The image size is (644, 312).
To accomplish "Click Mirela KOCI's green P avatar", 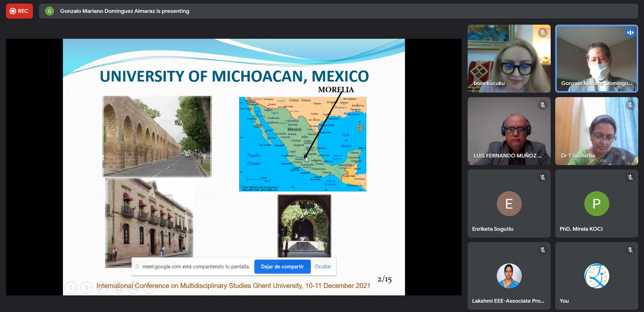I will click(x=596, y=204).
